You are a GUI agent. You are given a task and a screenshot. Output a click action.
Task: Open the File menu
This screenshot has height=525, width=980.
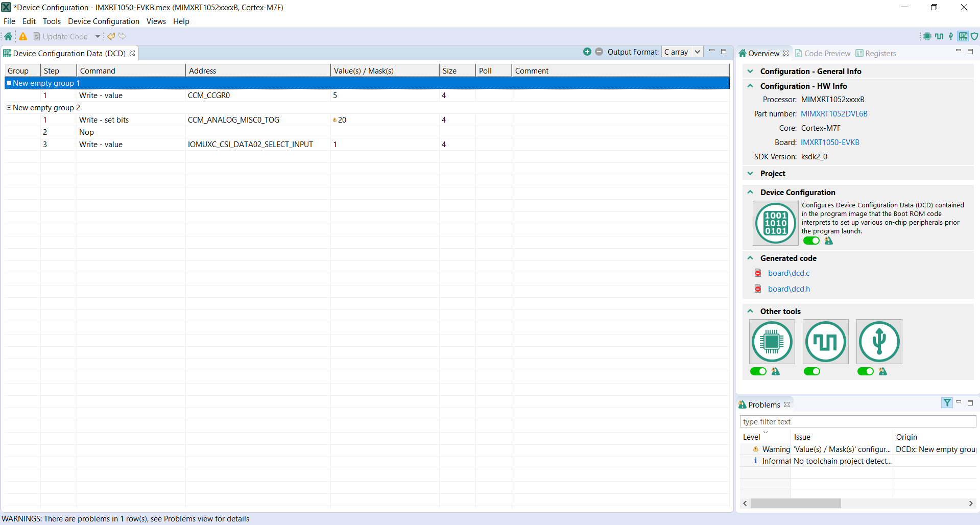(x=9, y=21)
